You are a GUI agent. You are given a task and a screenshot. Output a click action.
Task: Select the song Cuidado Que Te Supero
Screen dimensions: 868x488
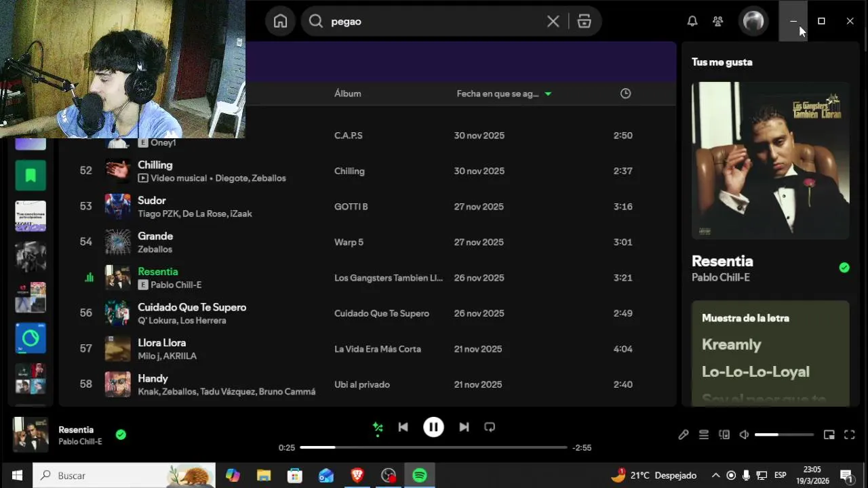pyautogui.click(x=192, y=307)
